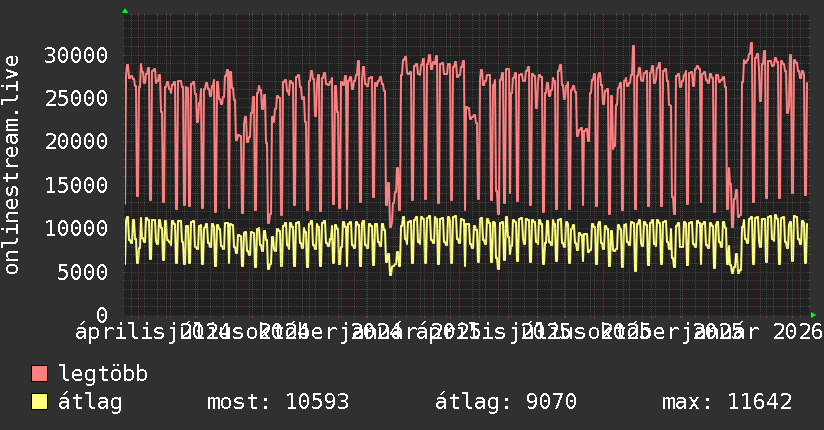Select the legtöbb legend label
824x430 pixels.
(x=103, y=374)
